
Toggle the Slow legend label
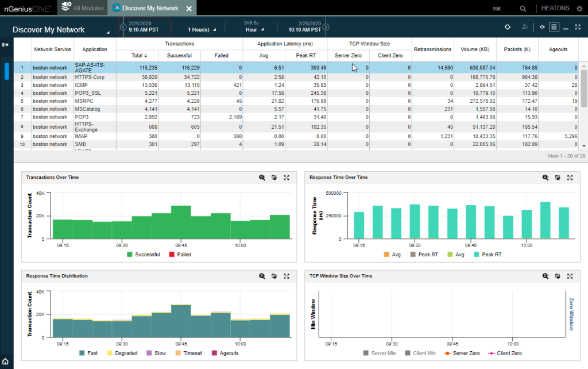(160, 353)
